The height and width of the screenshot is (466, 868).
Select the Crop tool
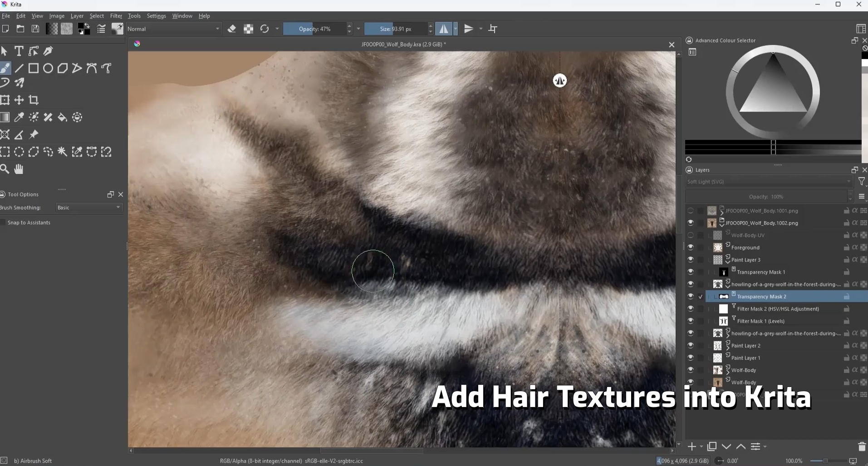[34, 100]
